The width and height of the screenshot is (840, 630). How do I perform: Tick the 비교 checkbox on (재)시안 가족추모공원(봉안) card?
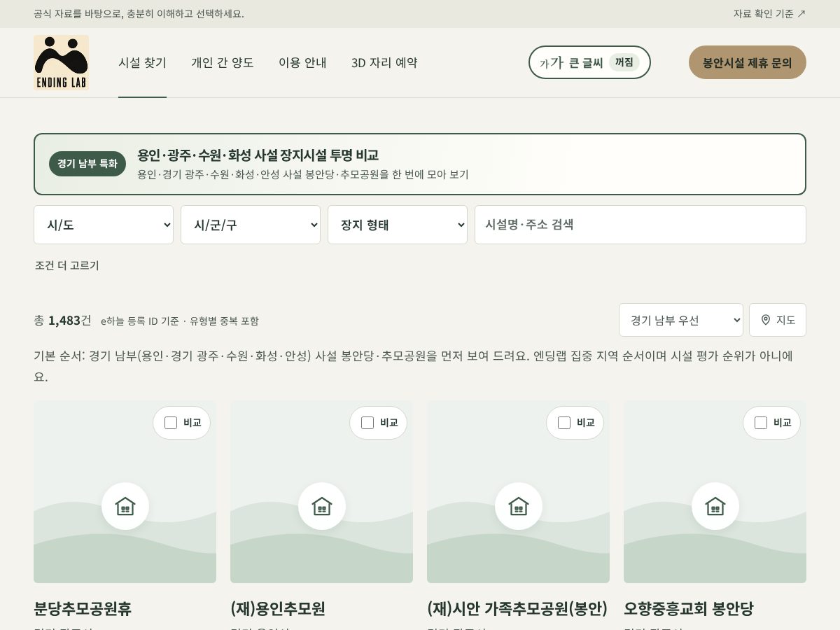tap(564, 423)
